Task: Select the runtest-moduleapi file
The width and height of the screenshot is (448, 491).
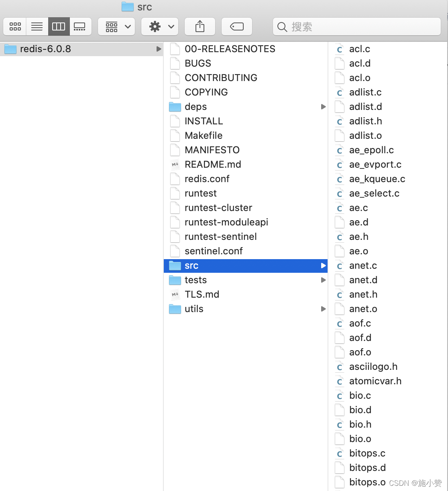Action: point(246,222)
